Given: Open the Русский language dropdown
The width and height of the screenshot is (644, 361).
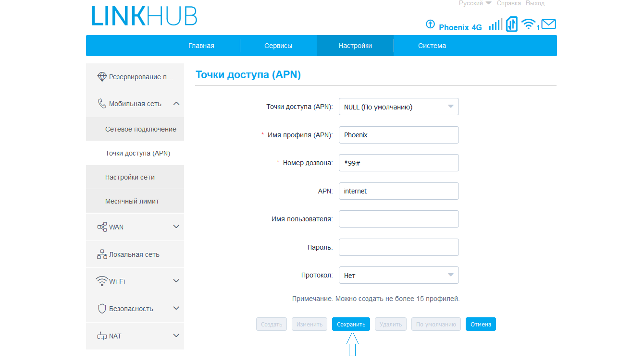Looking at the screenshot, I should pyautogui.click(x=475, y=3).
